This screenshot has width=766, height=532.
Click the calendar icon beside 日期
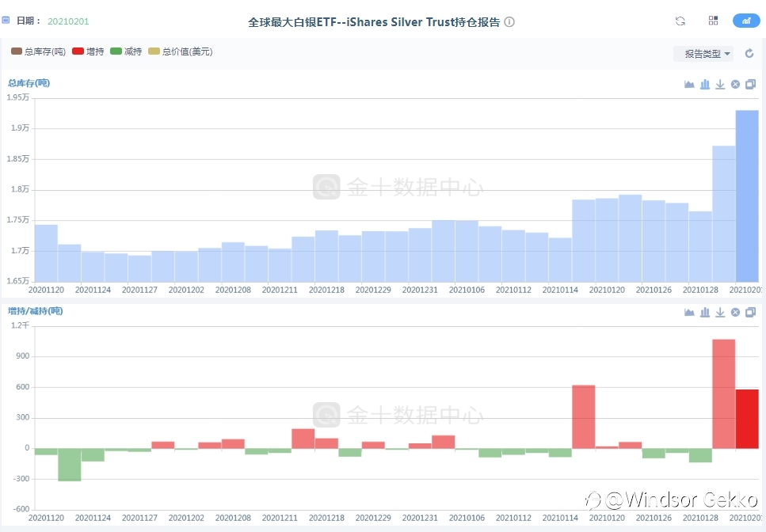click(6, 21)
